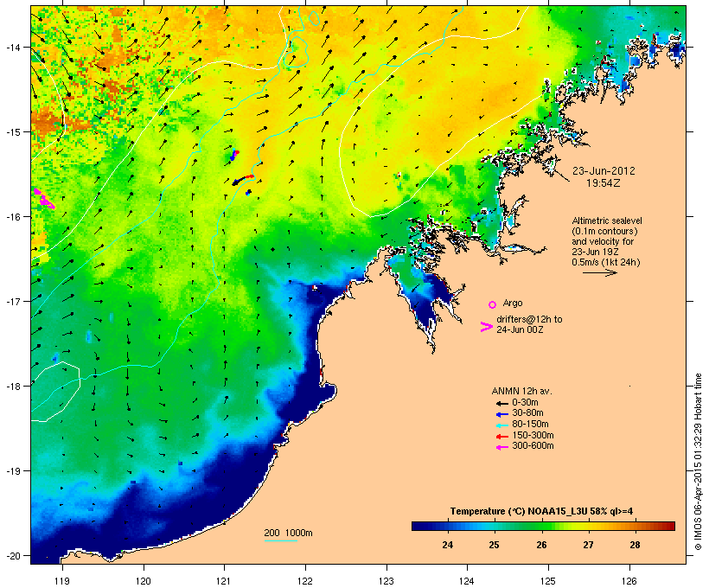Click the -19 latitude axis label
The height and width of the screenshot is (588, 709).
point(12,471)
